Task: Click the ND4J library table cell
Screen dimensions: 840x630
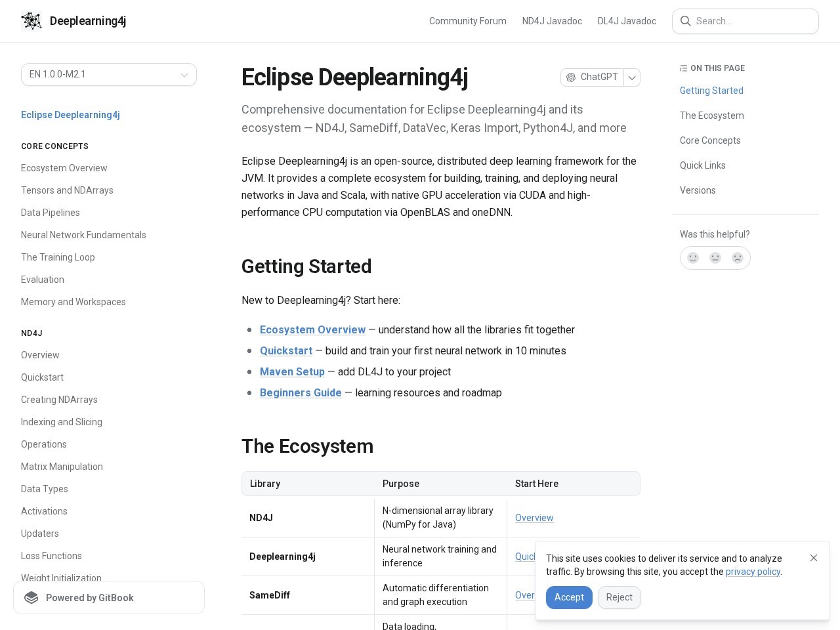Action: tap(308, 518)
